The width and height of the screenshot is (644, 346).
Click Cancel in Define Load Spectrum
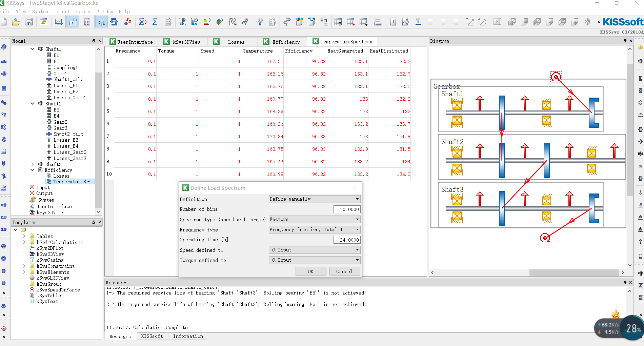pos(344,271)
